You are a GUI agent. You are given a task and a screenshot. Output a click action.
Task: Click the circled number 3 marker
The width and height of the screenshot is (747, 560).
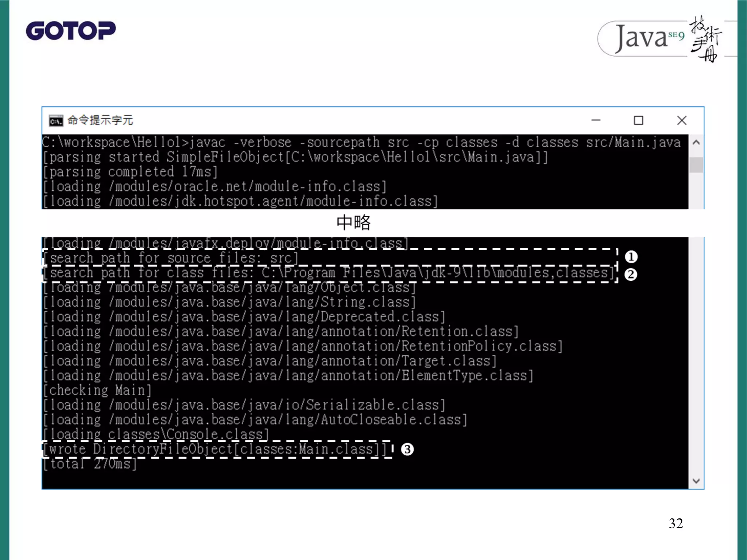point(407,449)
